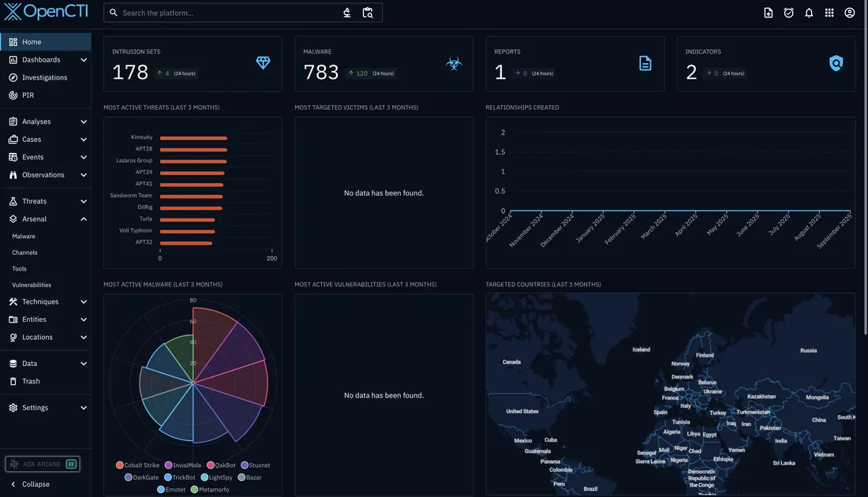Expand the Dashboards menu chevron

point(84,60)
